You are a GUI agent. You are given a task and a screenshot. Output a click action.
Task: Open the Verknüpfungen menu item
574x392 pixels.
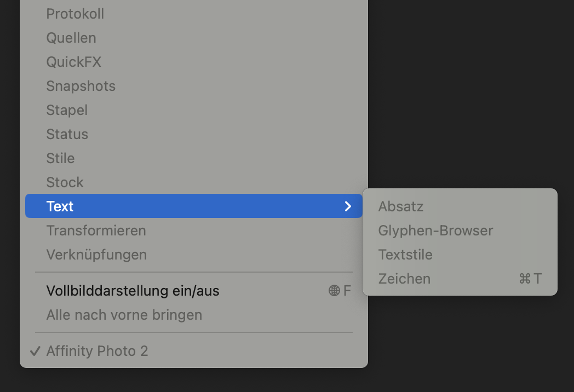(x=194, y=255)
